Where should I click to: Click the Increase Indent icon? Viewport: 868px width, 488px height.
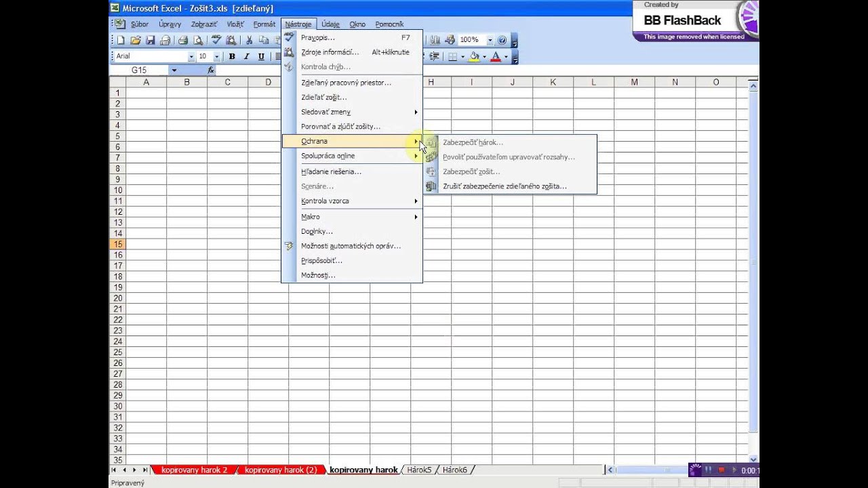(x=435, y=56)
